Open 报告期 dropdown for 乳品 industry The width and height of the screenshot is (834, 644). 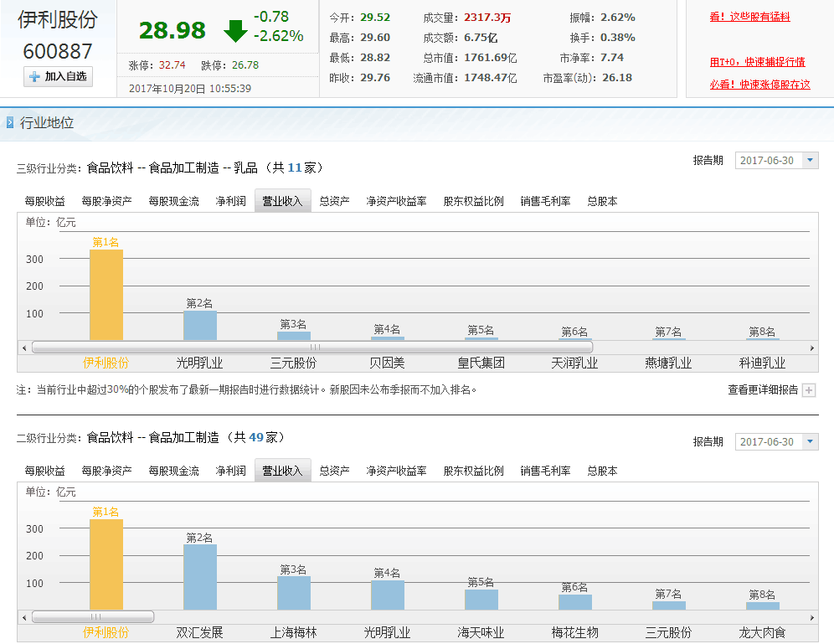(776, 160)
